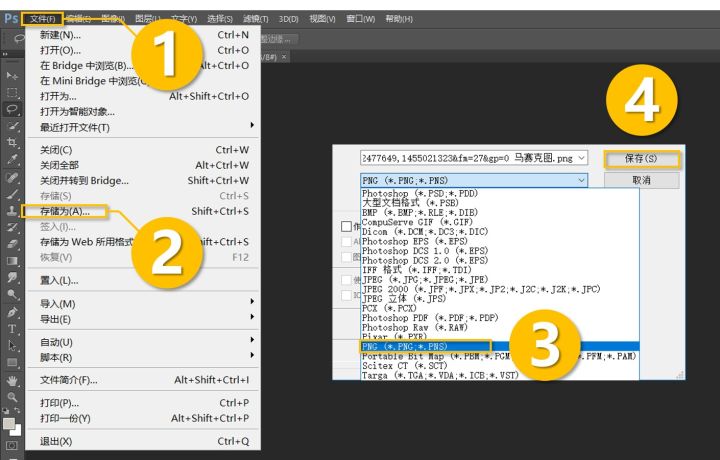Choose 退出(X) to quit Photoshop
The image size is (720, 460).
(143, 441)
